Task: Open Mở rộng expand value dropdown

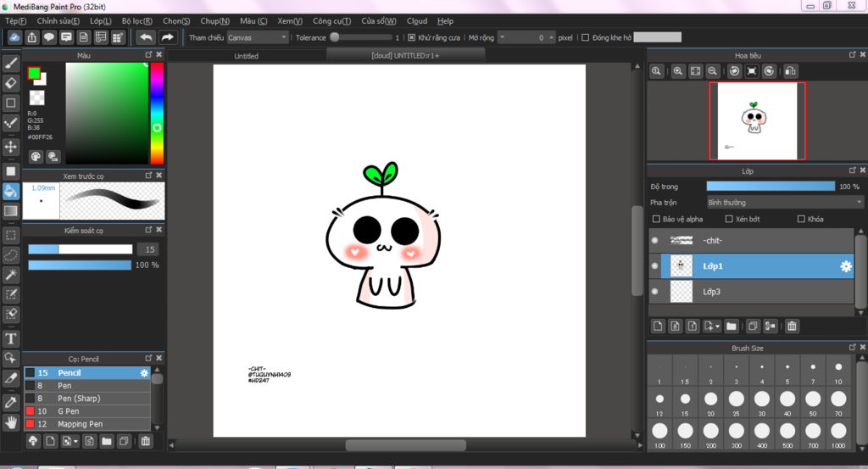Action: 502,37
